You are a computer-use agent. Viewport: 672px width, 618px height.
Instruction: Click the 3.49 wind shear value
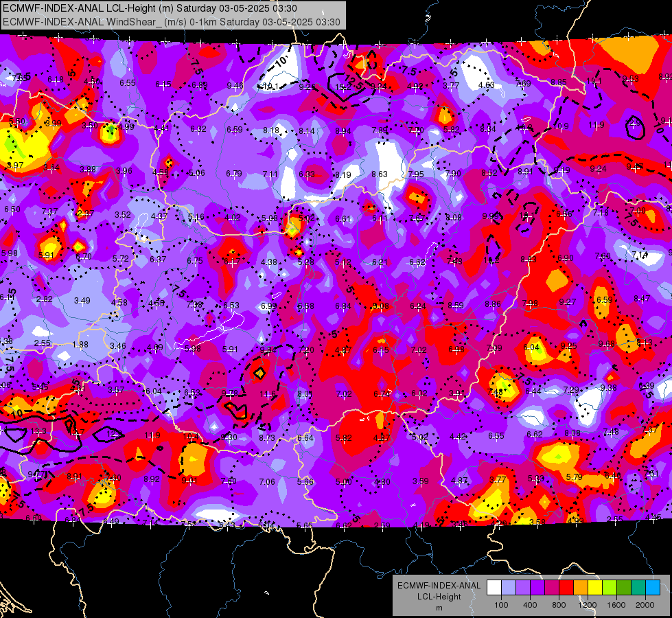tap(82, 301)
